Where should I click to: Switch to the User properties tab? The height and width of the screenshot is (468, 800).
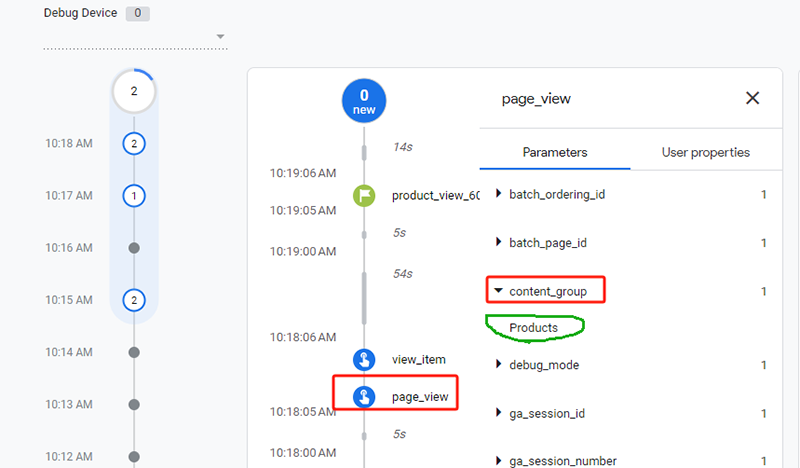[705, 153]
